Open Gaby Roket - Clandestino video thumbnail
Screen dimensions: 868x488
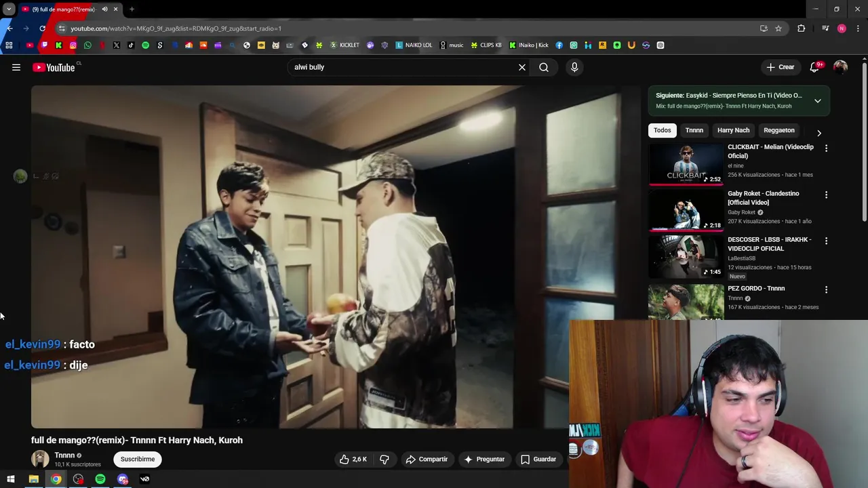click(x=686, y=210)
